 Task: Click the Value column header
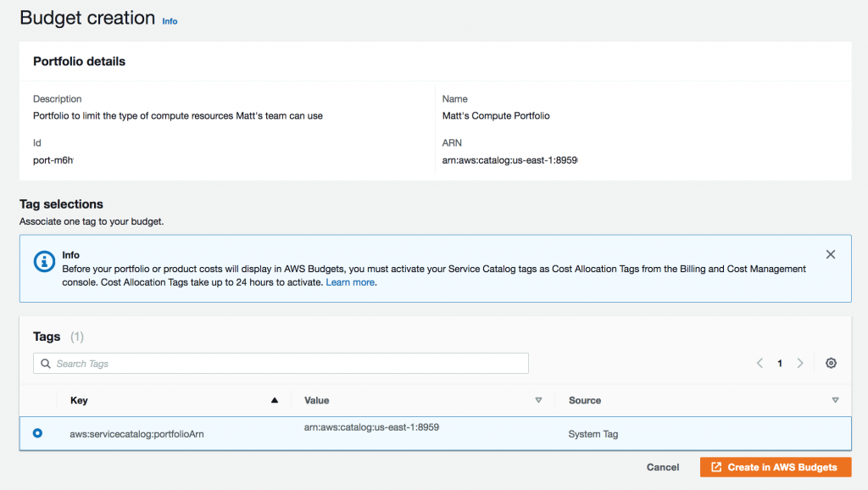tap(317, 400)
